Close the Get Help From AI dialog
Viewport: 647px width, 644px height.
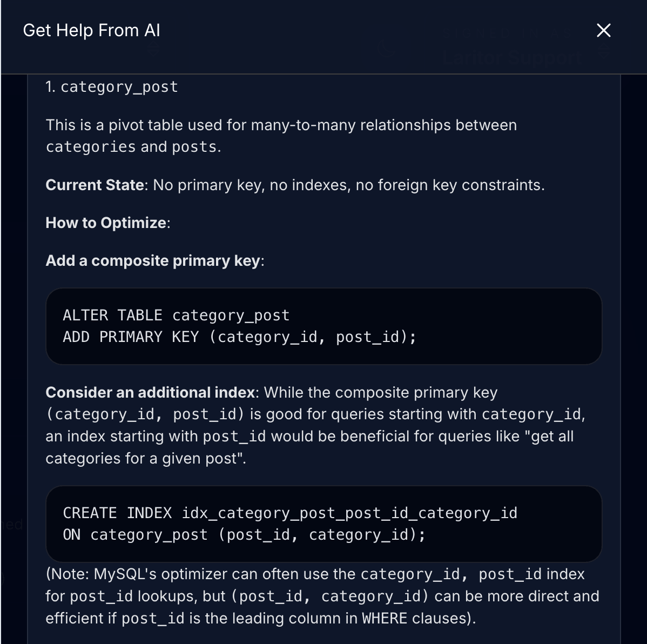[603, 31]
